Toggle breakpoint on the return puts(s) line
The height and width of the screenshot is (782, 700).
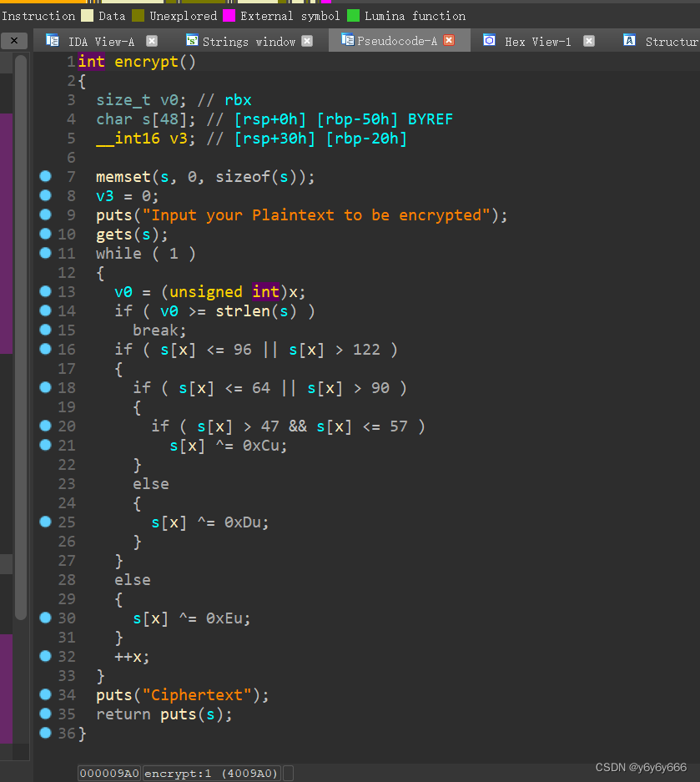[x=45, y=714]
